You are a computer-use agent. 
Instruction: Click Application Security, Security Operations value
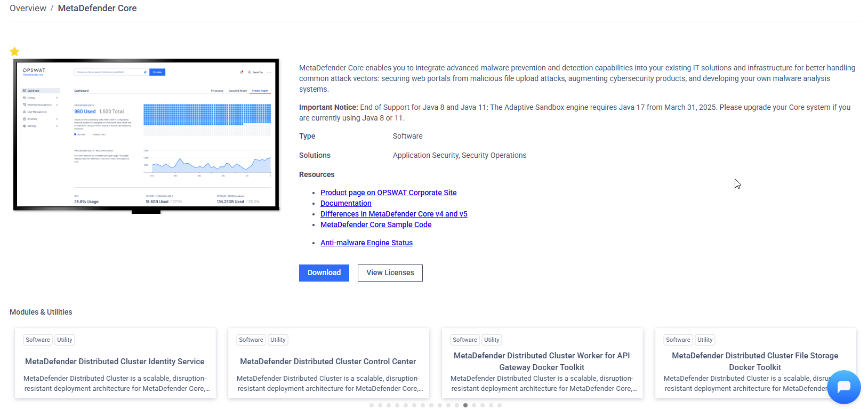(460, 155)
